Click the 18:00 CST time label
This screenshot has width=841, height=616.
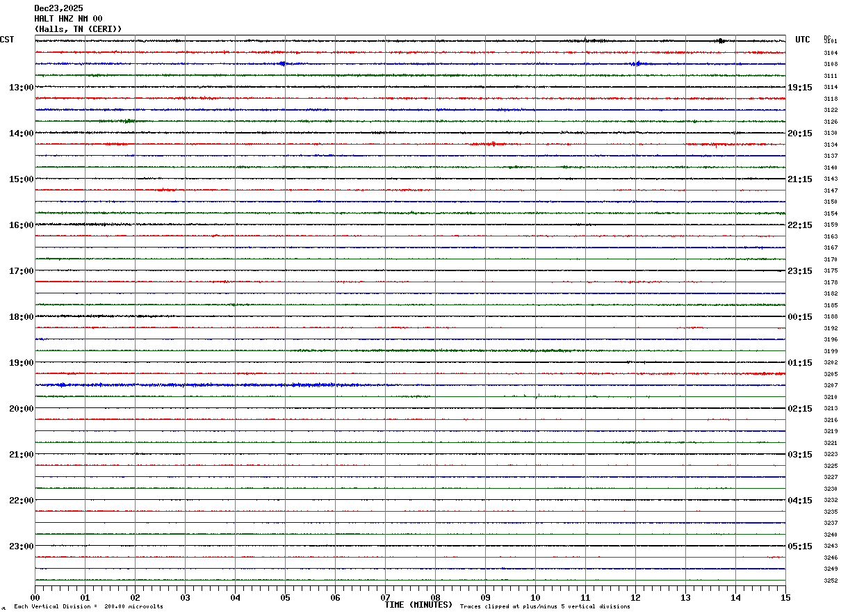[21, 317]
